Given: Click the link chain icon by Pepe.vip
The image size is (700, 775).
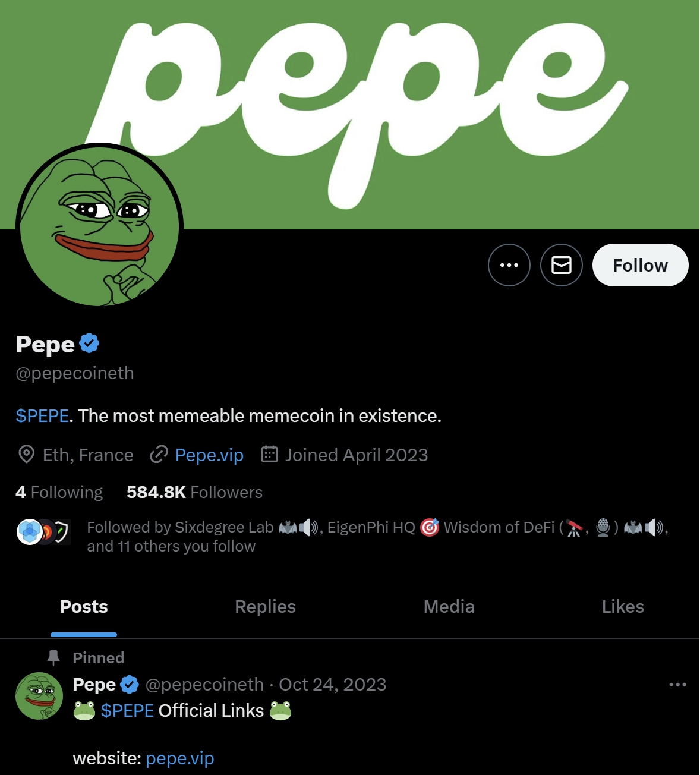Looking at the screenshot, I should [159, 455].
